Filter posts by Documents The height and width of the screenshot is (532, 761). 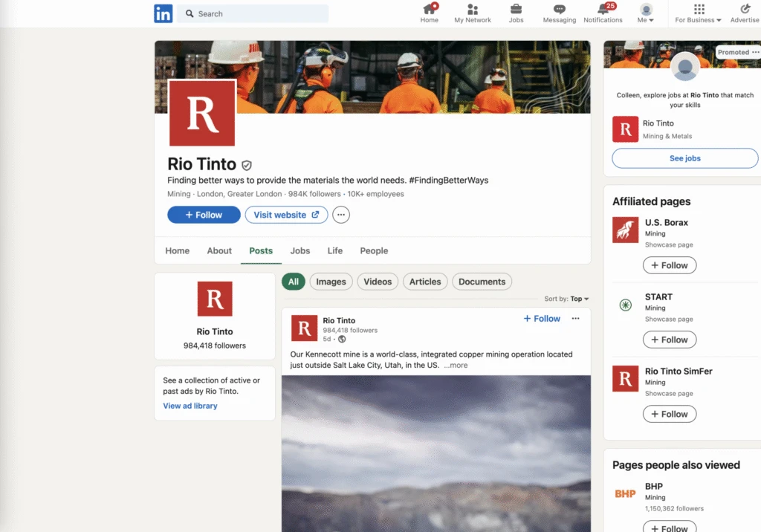click(482, 282)
